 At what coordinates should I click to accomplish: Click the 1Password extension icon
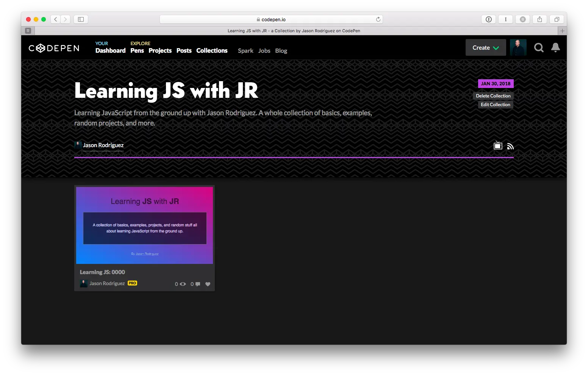pos(489,19)
